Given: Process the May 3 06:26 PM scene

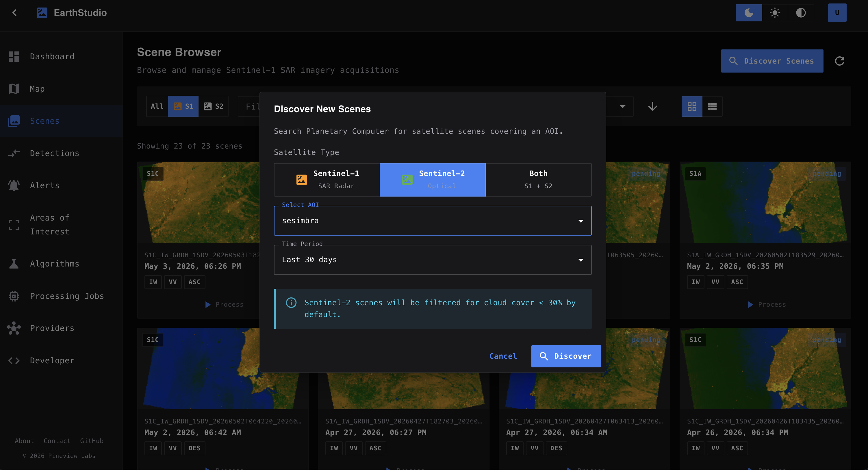Looking at the screenshot, I should click(x=224, y=304).
